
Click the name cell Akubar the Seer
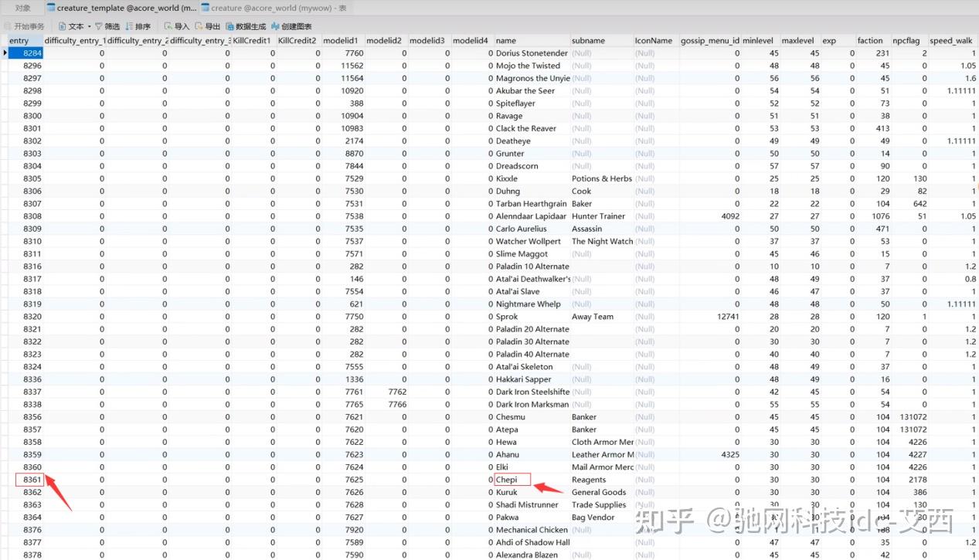coord(525,91)
